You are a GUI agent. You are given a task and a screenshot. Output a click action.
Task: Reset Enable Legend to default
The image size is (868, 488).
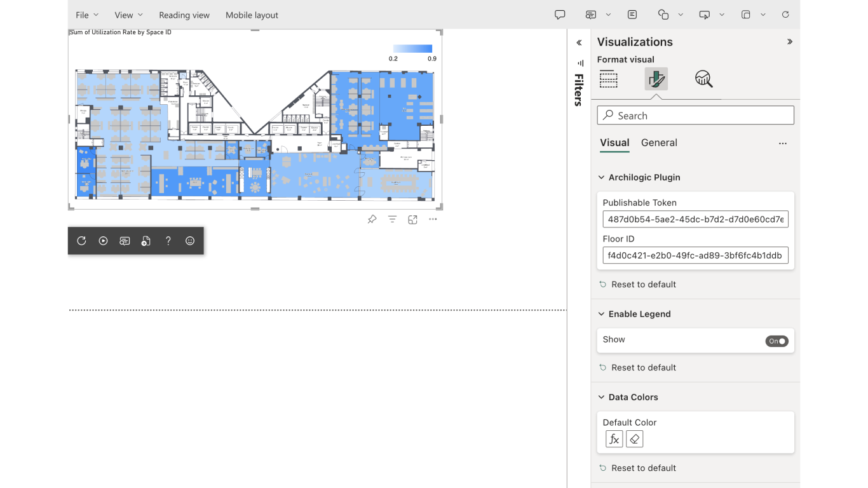click(638, 367)
